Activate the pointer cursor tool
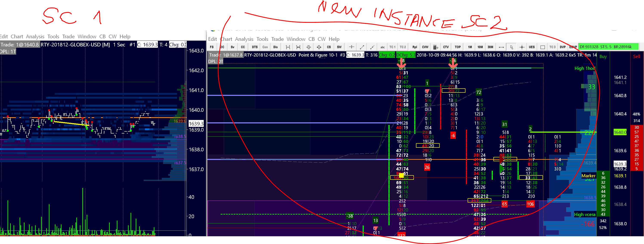Viewport: 644px width, 244px height. coord(512,47)
